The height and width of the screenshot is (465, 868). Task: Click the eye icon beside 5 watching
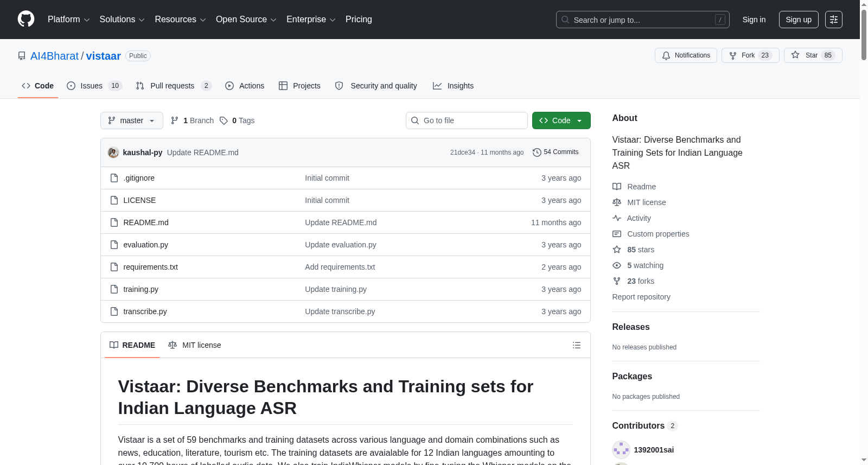point(617,265)
